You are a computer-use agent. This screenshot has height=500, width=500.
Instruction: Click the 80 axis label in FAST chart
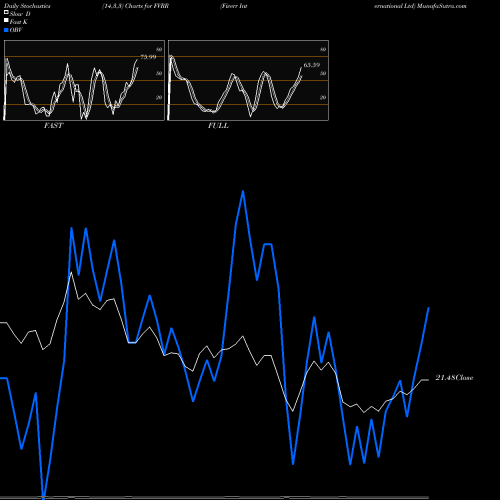pos(159,49)
